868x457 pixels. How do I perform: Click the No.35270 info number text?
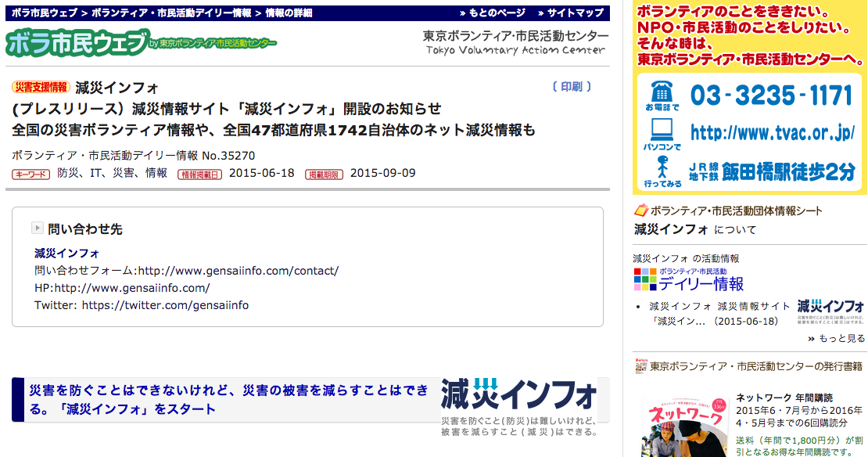click(x=228, y=156)
